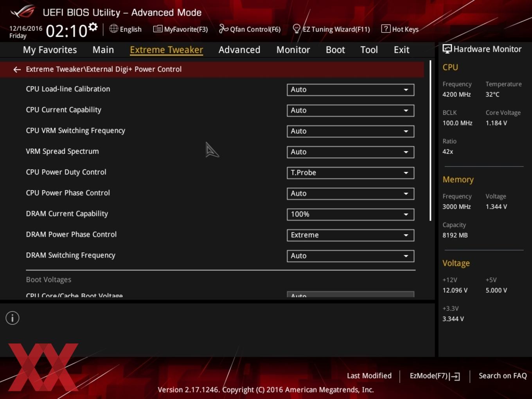Viewport: 532px width, 399px height.
Task: Click the Hot Keys question mark icon
Action: [x=386, y=29]
